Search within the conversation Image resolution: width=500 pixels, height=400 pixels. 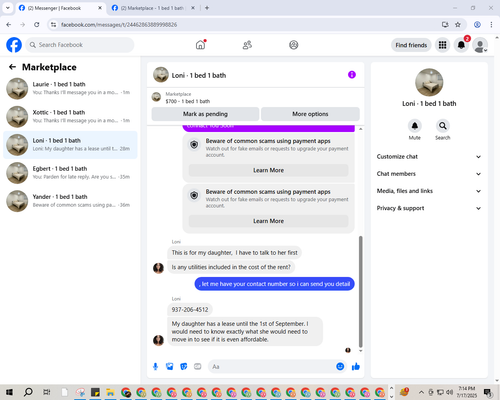443,126
